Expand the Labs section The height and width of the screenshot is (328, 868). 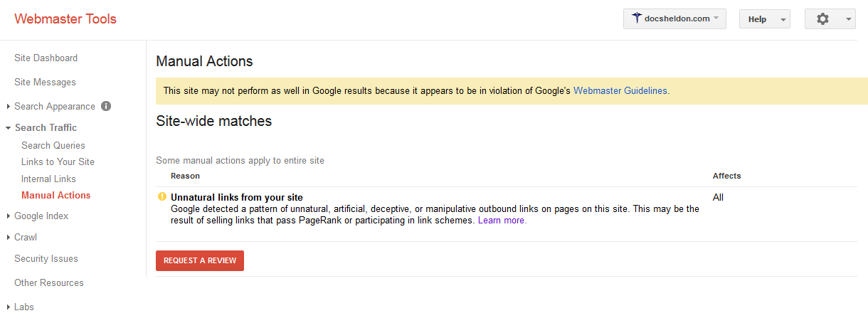pos(23,307)
